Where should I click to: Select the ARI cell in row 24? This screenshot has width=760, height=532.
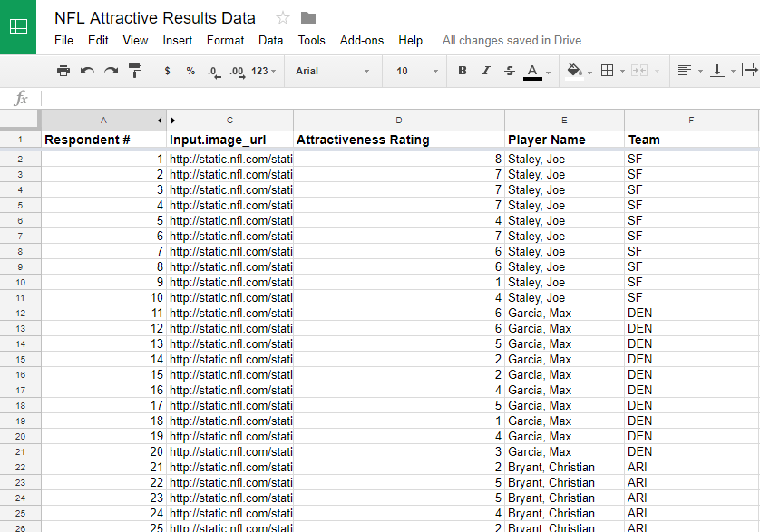(x=691, y=498)
